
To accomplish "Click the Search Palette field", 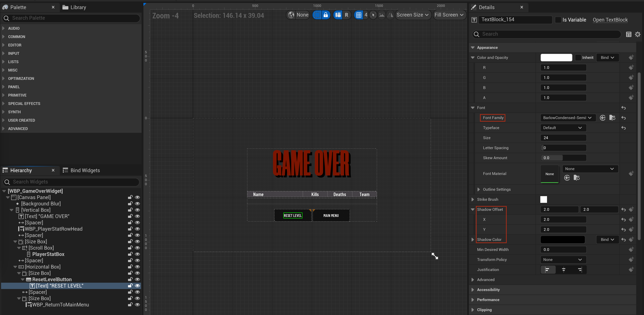I will (x=71, y=18).
